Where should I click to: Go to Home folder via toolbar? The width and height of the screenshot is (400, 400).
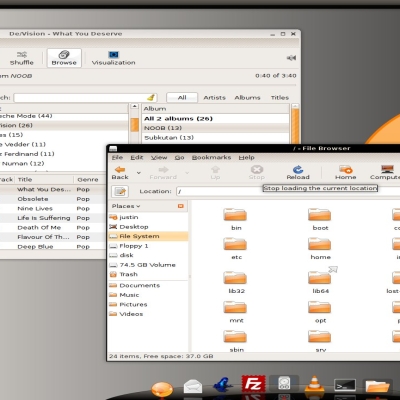346,172
